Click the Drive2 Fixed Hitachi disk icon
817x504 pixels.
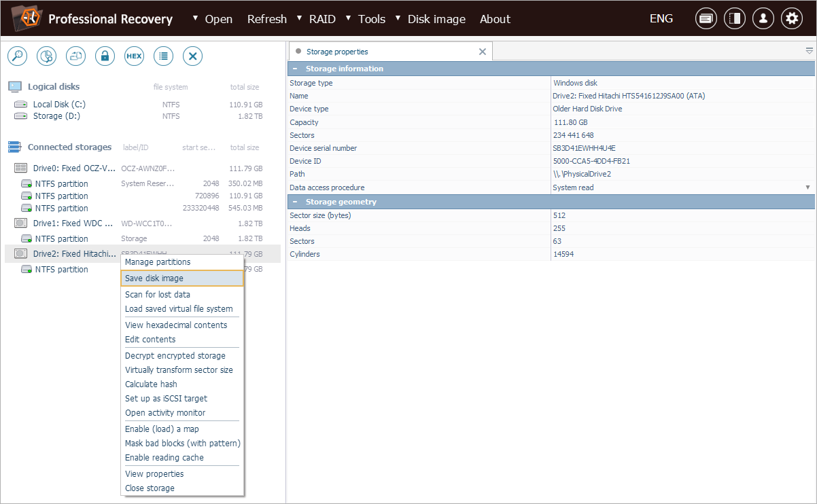(21, 254)
